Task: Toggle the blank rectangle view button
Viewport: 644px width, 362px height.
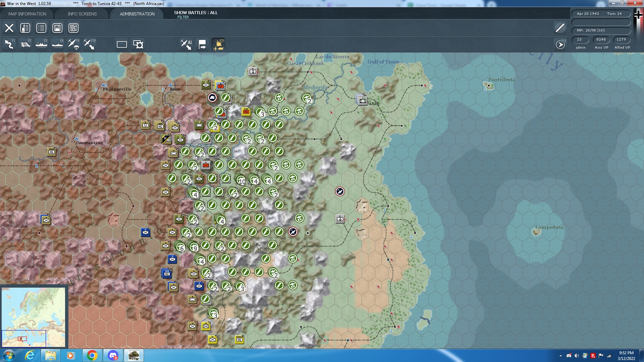Action: tap(121, 44)
